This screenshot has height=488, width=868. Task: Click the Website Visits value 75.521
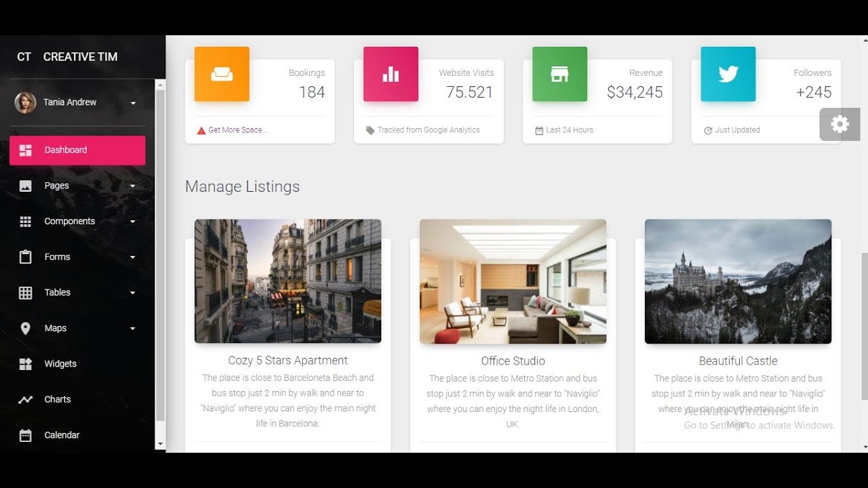469,92
